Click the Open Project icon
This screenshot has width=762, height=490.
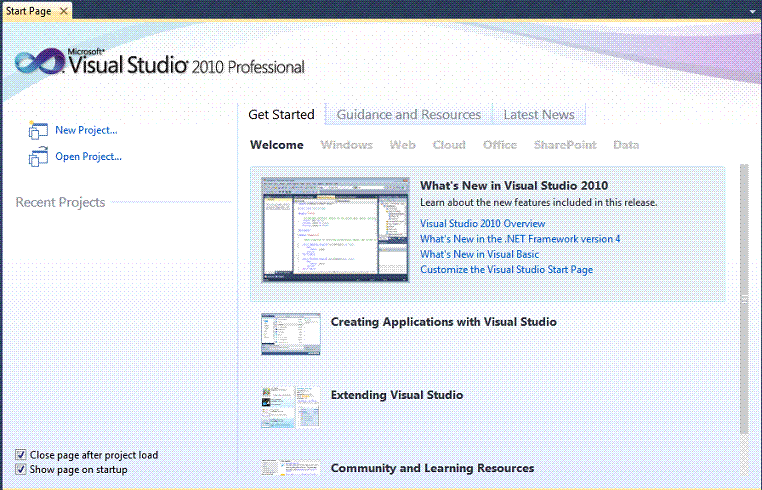[x=38, y=157]
